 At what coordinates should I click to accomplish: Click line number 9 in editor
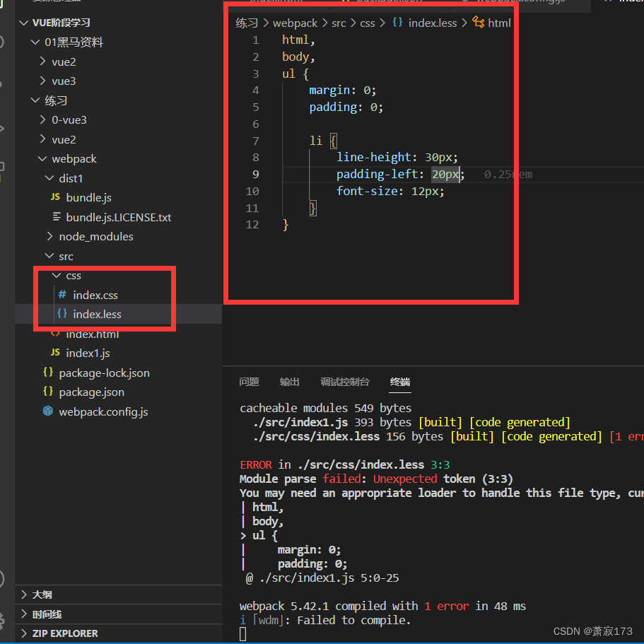click(255, 175)
